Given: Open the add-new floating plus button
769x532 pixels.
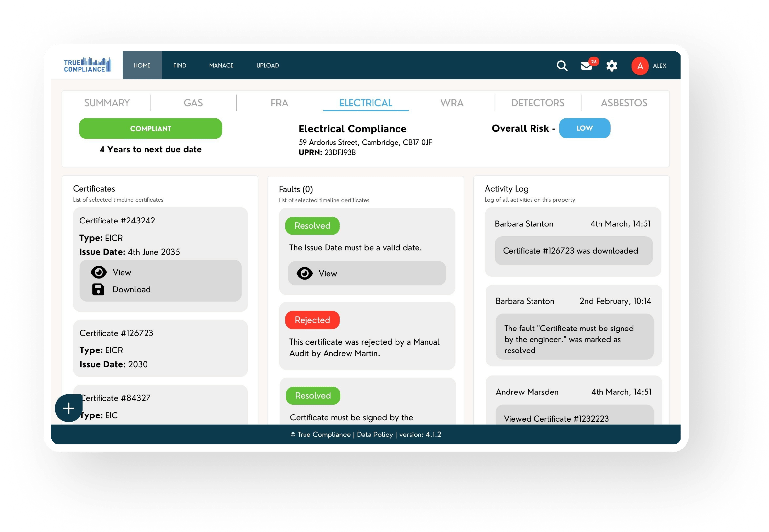Looking at the screenshot, I should coord(68,408).
